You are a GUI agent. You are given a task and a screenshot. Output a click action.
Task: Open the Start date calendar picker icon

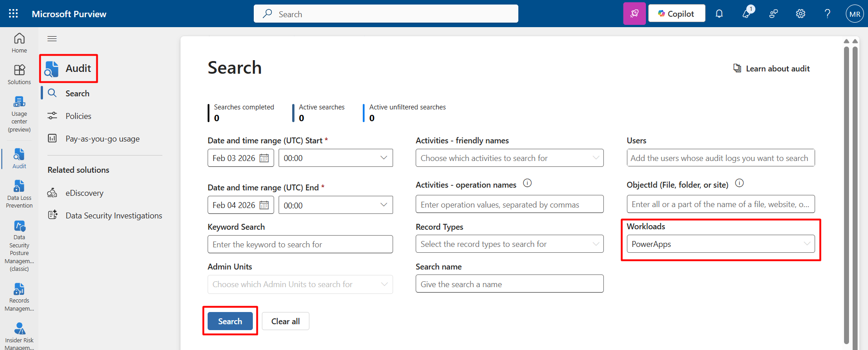(264, 158)
